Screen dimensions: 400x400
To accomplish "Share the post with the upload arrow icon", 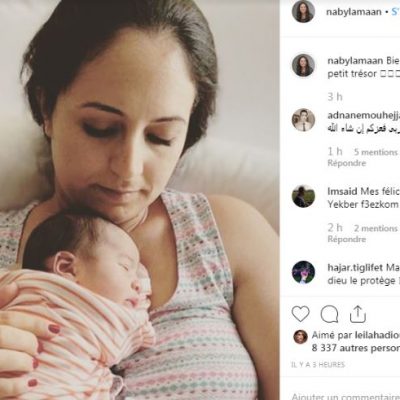I will click(x=358, y=314).
